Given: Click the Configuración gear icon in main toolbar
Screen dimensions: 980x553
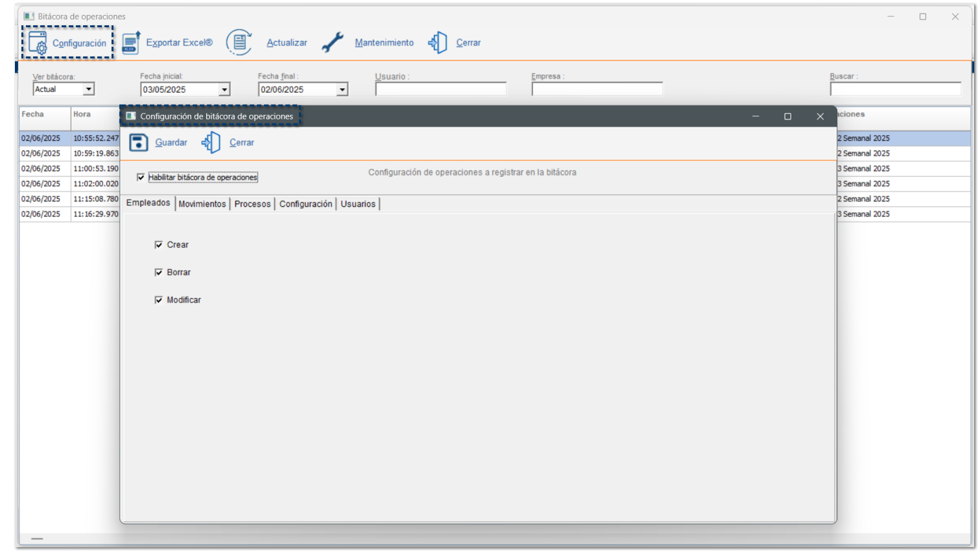Looking at the screenshot, I should [38, 43].
